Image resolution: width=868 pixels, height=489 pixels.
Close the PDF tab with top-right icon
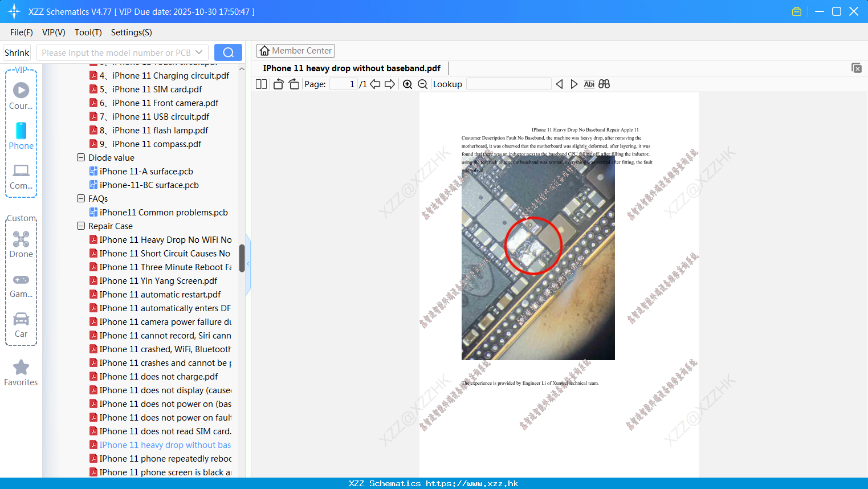857,68
